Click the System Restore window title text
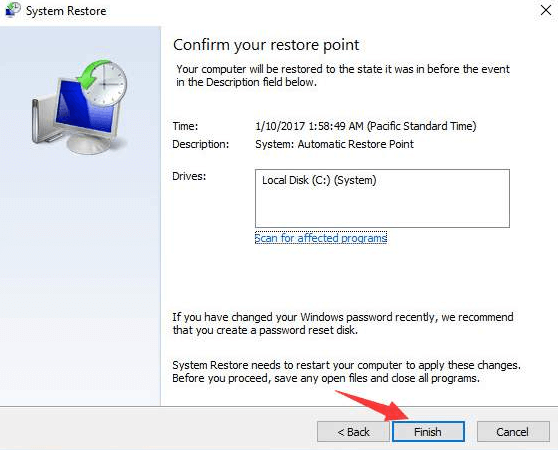Viewport: 558px width, 450px height. (x=66, y=11)
